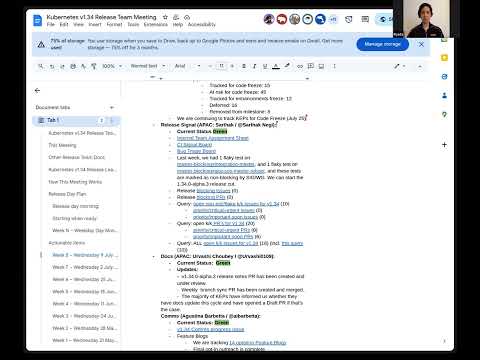Open the Internal Team Assignment Sheet link
The height and width of the screenshot is (360, 480).
pos(213,138)
